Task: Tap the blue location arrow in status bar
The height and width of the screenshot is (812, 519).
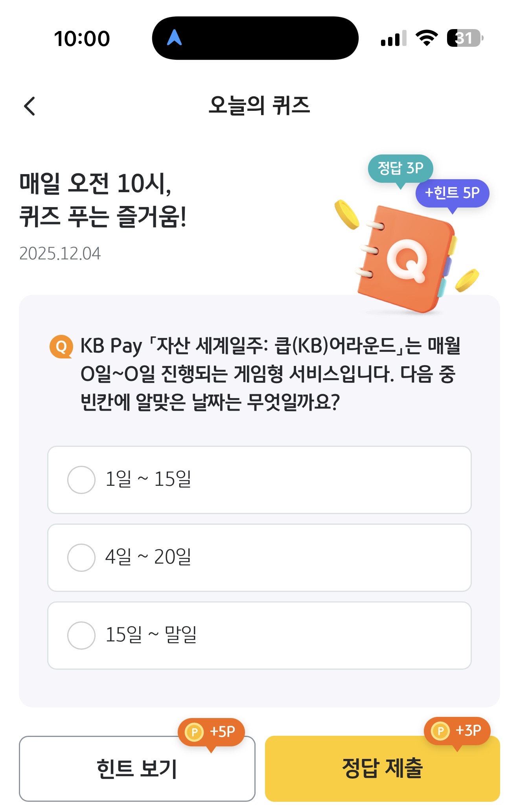Action: point(174,38)
